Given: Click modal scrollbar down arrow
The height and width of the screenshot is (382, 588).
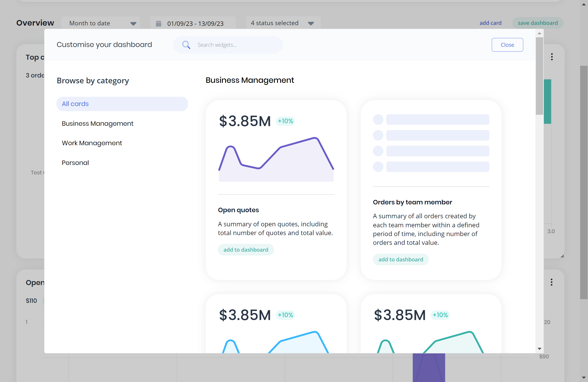Looking at the screenshot, I should [540, 349].
